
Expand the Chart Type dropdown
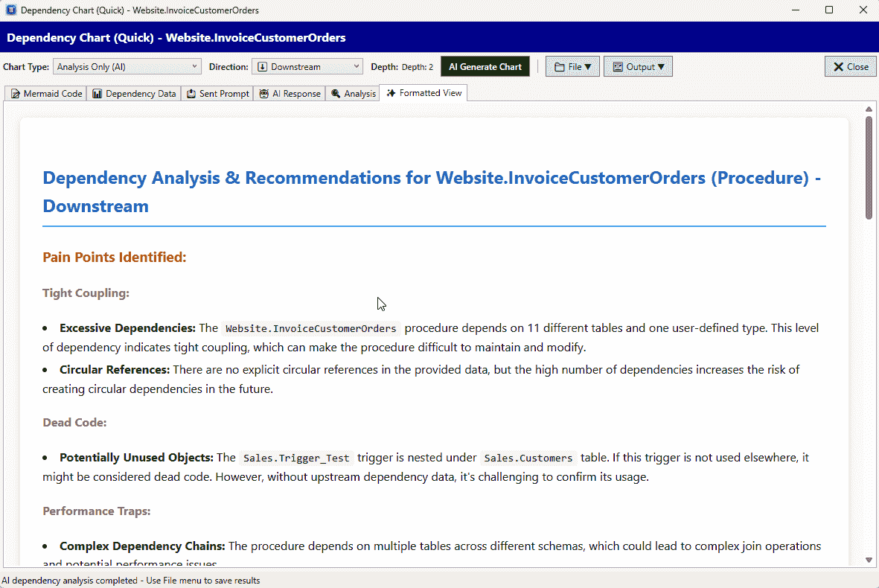(127, 67)
